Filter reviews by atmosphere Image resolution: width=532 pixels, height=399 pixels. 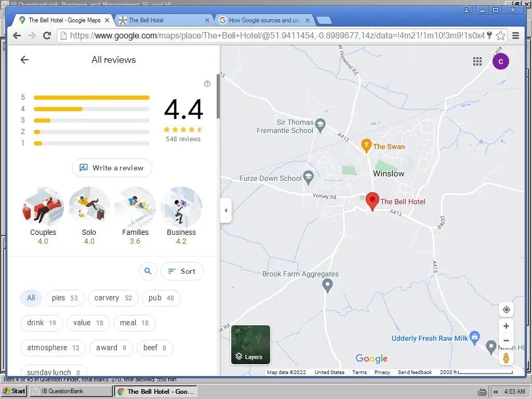pyautogui.click(x=54, y=348)
